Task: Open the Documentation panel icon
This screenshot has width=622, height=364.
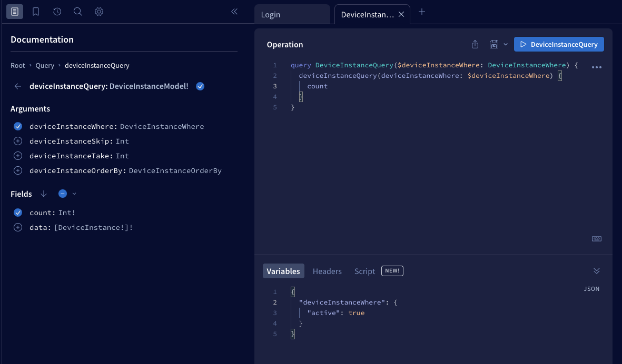Action: click(x=15, y=12)
